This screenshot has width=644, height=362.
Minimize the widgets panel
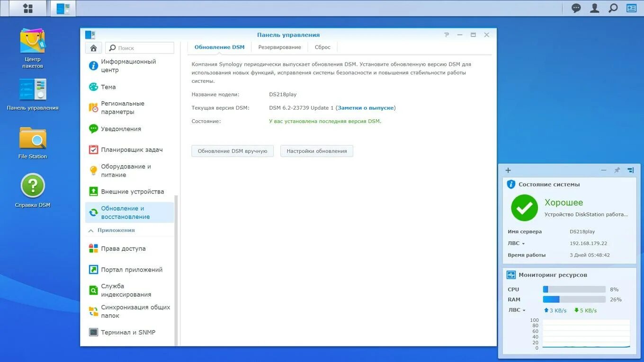(603, 170)
